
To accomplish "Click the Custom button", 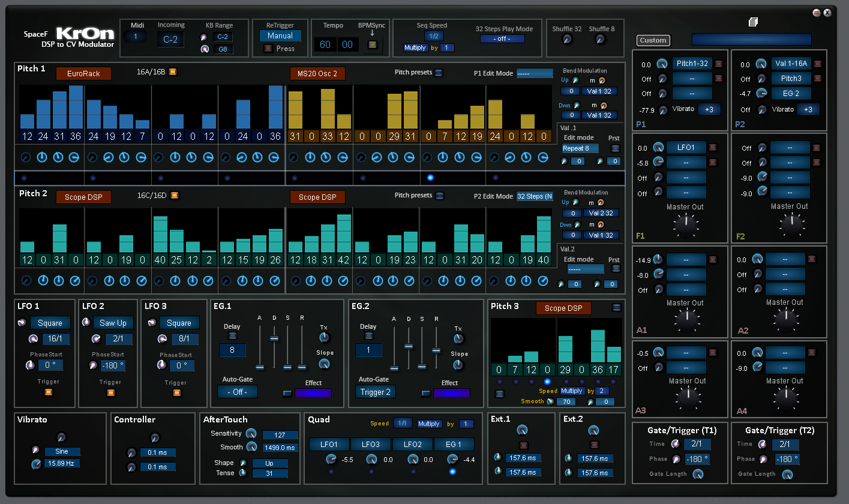I will pos(653,40).
